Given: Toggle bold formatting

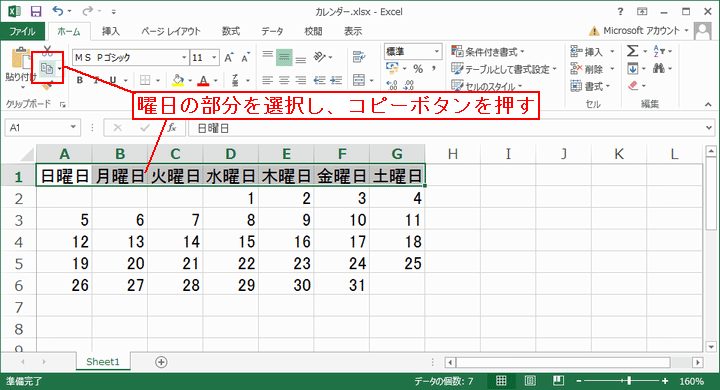Looking at the screenshot, I should click(80, 80).
